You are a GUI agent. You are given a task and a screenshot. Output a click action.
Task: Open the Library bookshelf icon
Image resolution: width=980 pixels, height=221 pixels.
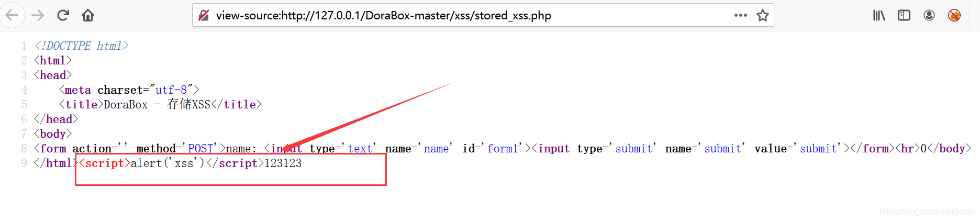879,15
